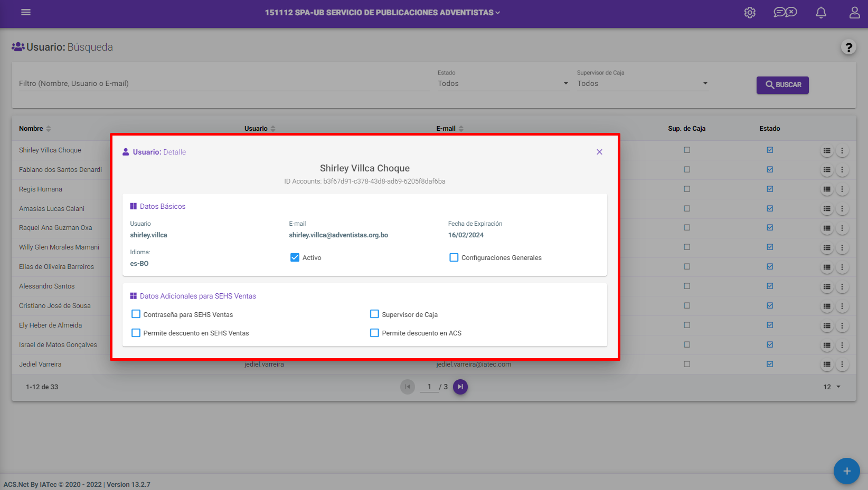This screenshot has height=490, width=868.
Task: Open details list icon for Willy Glen Morales Mamani
Action: pos(827,248)
